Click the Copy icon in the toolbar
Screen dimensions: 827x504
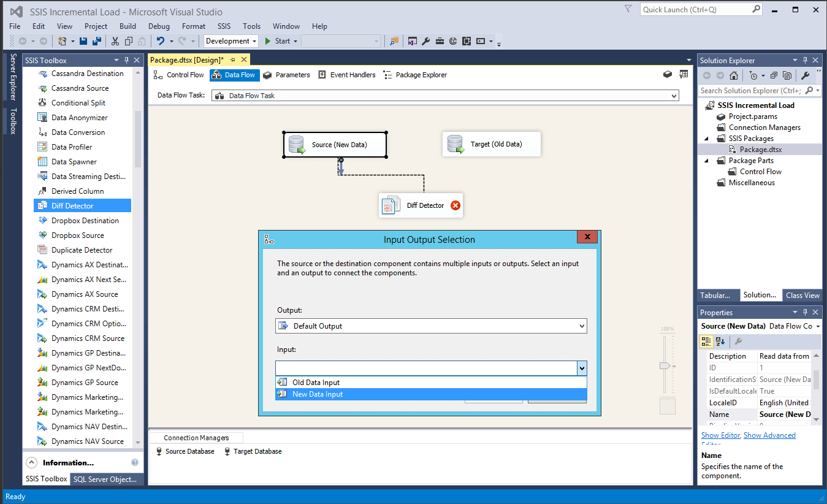coord(129,41)
